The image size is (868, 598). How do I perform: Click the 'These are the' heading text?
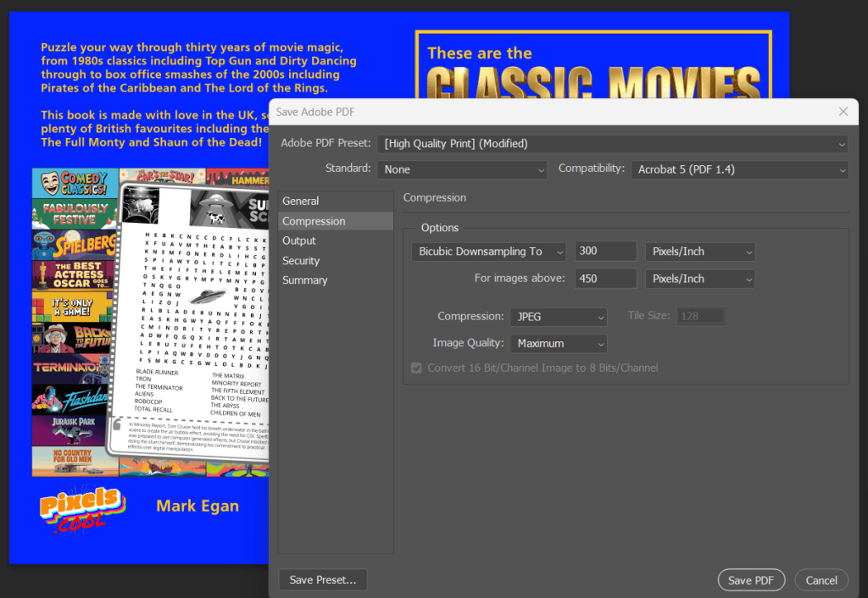tap(480, 53)
